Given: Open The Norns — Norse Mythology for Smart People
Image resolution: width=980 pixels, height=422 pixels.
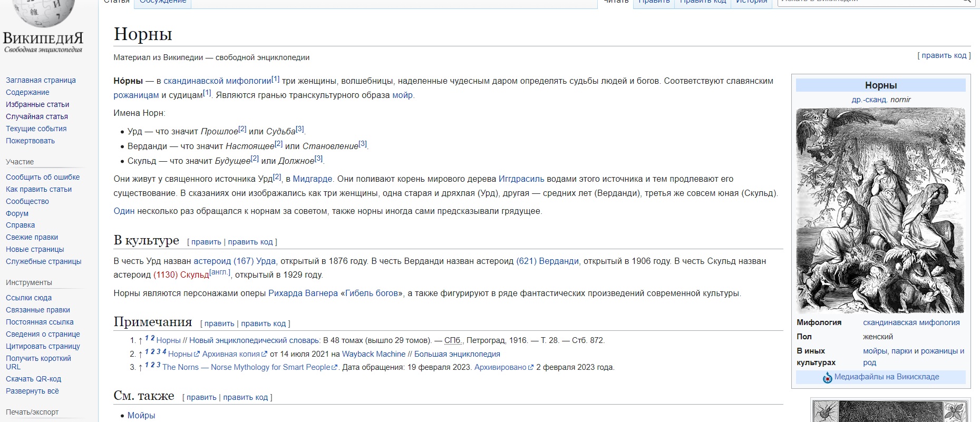Looking at the screenshot, I should (246, 367).
